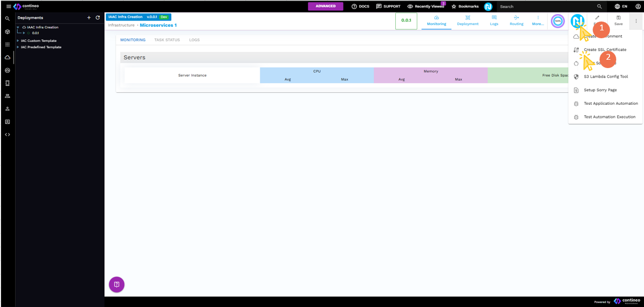The image size is (644, 307).
Task: Click the 100% circular progress indicator
Action: [558, 21]
